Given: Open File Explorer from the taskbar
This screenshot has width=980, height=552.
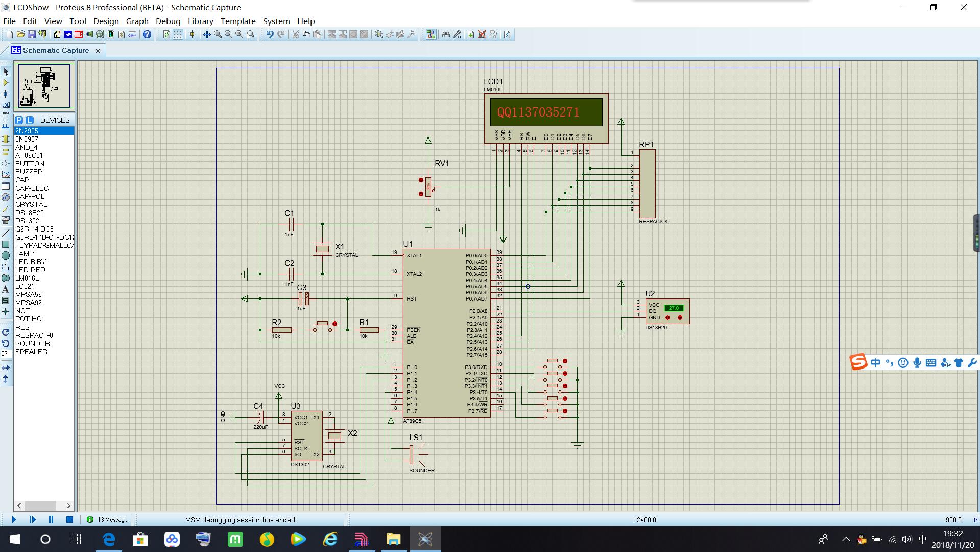Looking at the screenshot, I should point(393,539).
